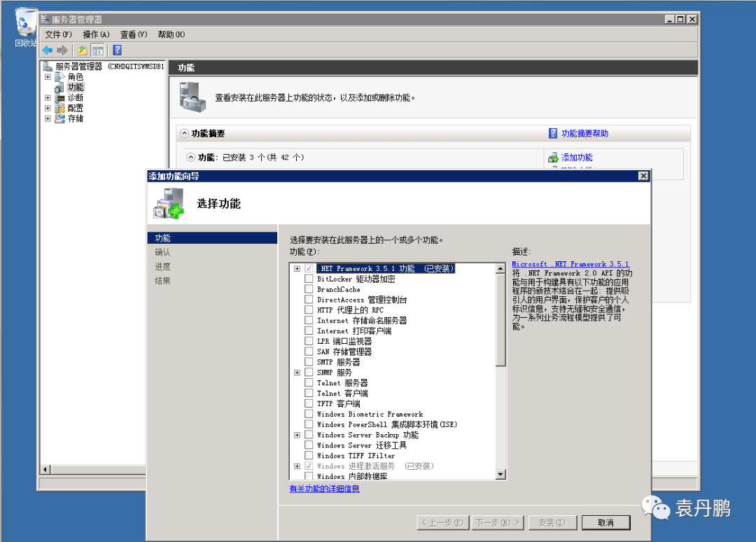756x542 pixels.
Task: Click the feature list vertical scrollbar thumb
Action: click(x=500, y=320)
